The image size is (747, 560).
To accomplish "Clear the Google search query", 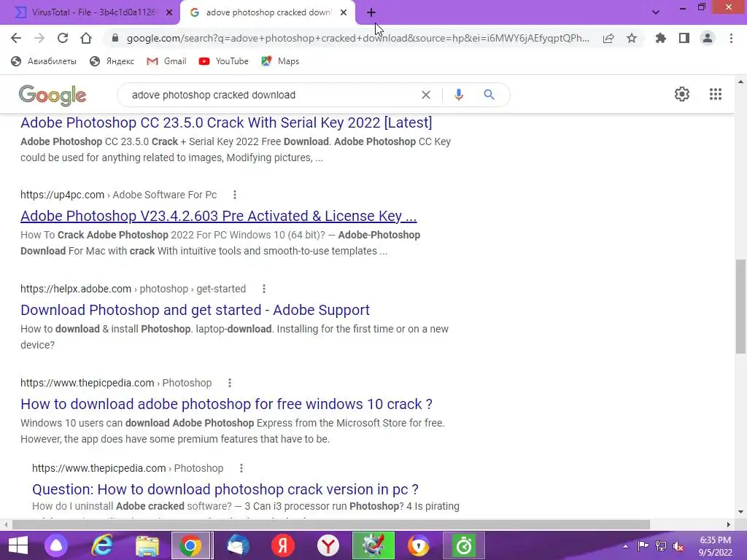I will (426, 95).
